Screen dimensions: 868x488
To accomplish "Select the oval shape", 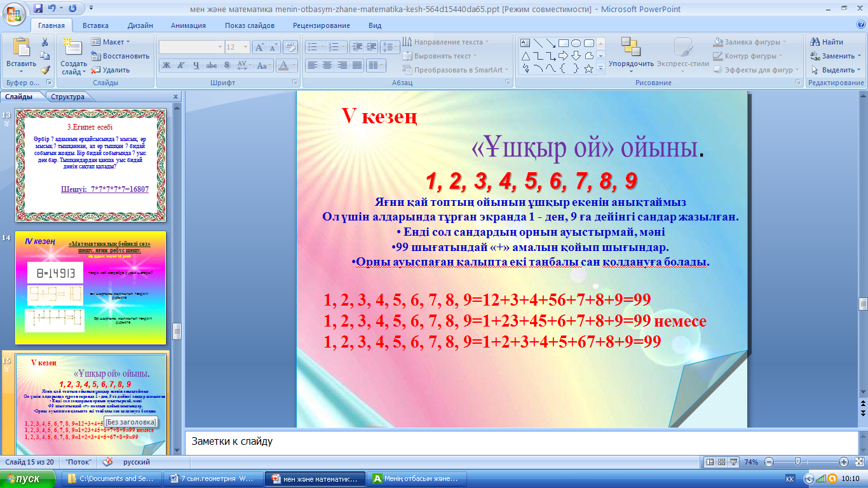I will click(576, 43).
